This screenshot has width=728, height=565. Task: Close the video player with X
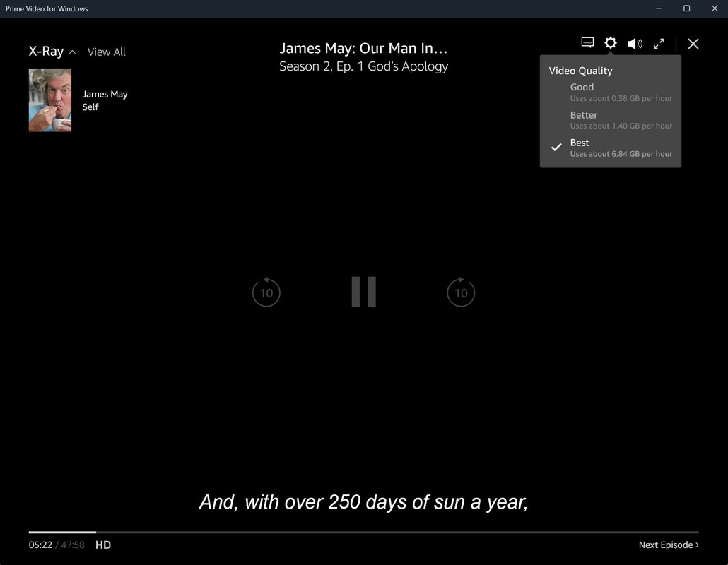pyautogui.click(x=693, y=44)
